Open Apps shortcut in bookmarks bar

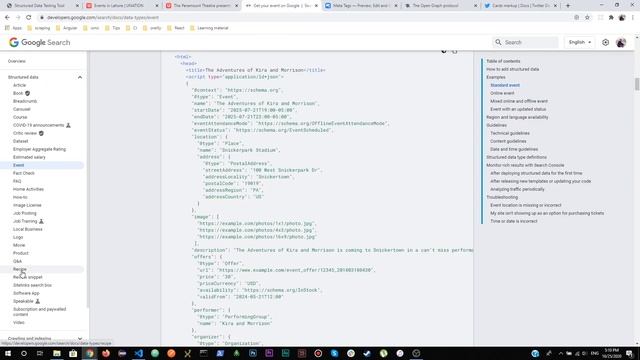[x=13, y=28]
